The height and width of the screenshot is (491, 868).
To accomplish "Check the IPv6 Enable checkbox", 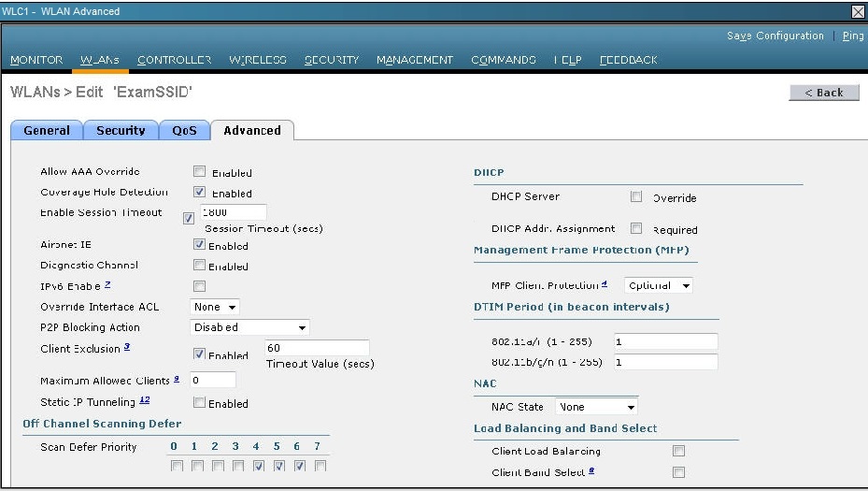I will [x=199, y=286].
